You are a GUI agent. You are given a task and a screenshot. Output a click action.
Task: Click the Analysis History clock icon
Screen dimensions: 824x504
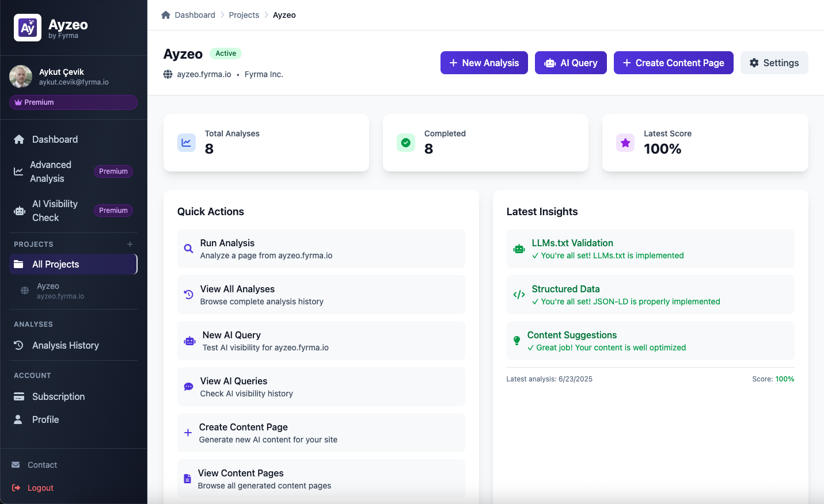click(19, 345)
